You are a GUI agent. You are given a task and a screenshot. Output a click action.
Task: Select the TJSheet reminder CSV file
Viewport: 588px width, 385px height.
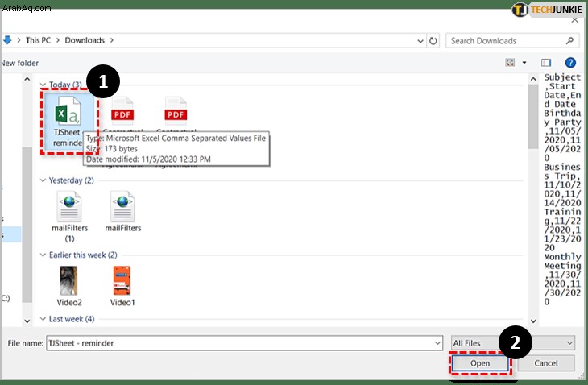tap(68, 121)
